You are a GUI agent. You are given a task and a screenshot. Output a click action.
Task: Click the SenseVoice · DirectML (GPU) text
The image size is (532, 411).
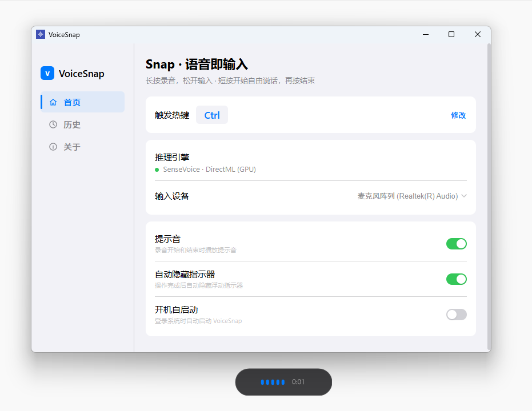pos(209,170)
